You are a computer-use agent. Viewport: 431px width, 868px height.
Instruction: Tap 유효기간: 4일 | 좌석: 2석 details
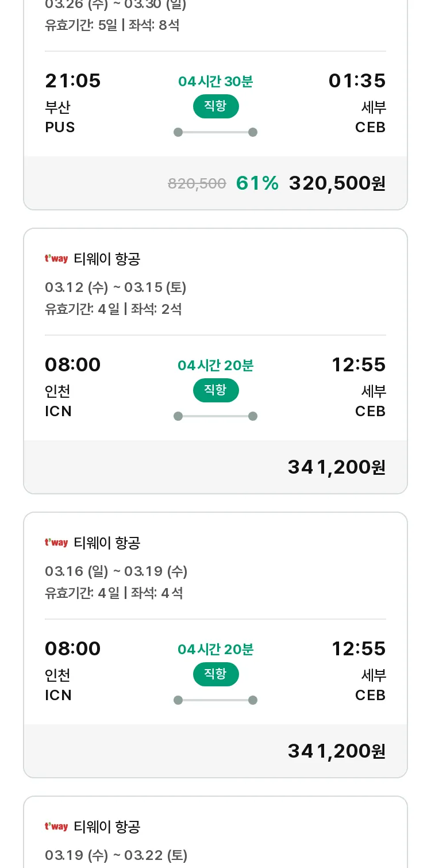[x=113, y=309]
